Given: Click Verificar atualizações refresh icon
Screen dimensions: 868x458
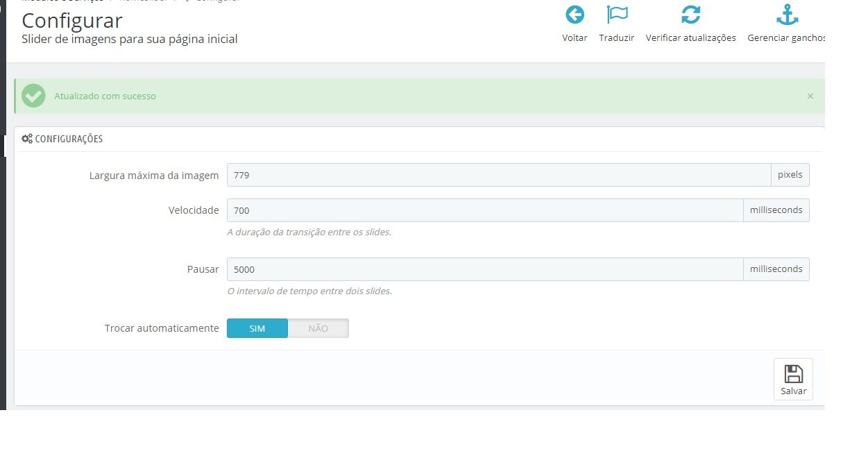Looking at the screenshot, I should tap(690, 15).
